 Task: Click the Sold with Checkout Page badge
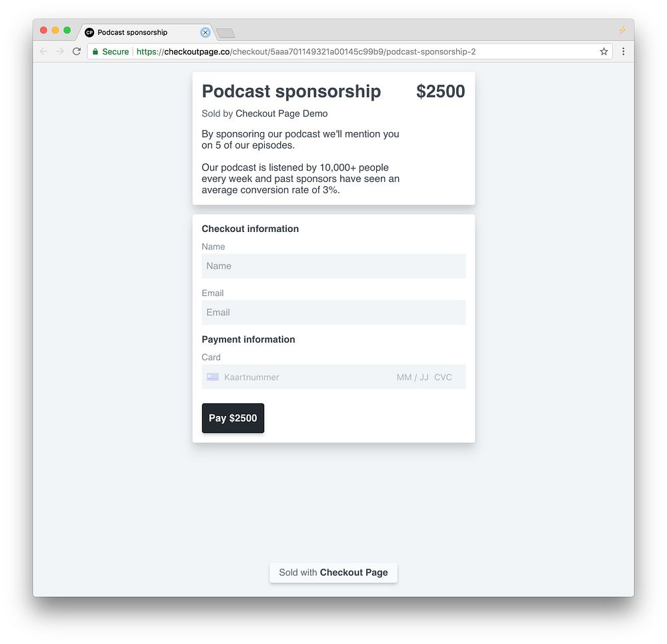tap(333, 572)
